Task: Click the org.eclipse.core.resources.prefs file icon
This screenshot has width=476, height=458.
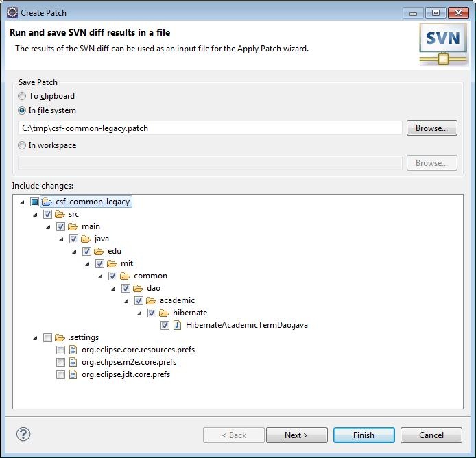Action: click(73, 350)
